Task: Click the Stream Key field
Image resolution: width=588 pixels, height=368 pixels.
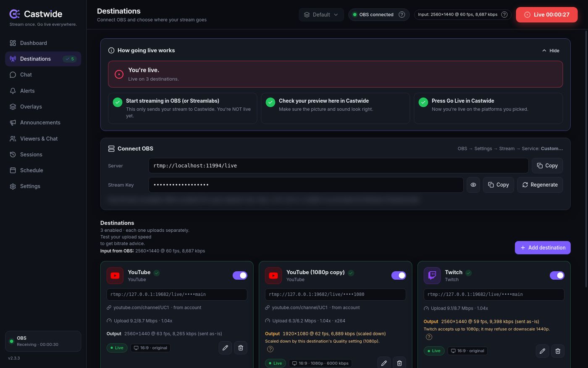Action: click(306, 185)
